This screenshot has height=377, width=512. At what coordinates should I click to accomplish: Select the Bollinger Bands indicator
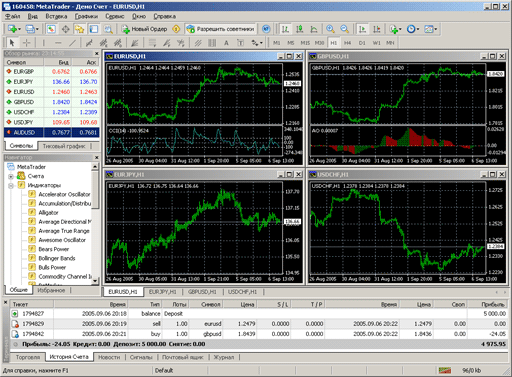click(x=57, y=258)
